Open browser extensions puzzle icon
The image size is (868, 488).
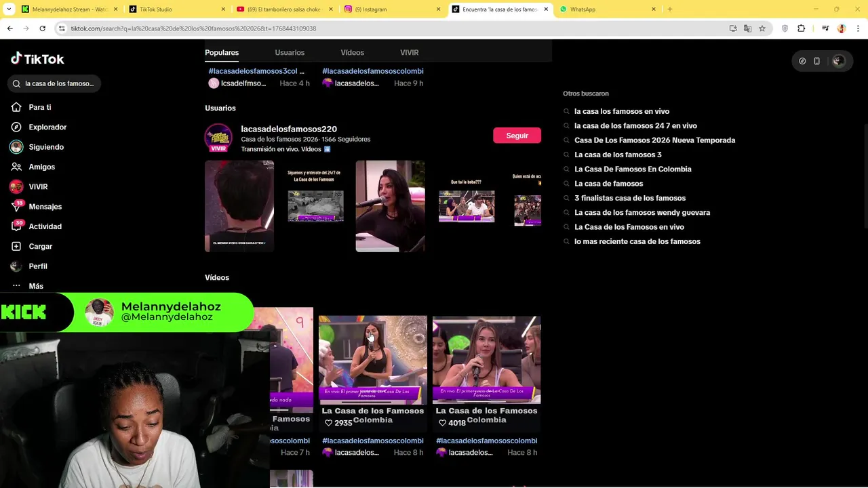[802, 28]
